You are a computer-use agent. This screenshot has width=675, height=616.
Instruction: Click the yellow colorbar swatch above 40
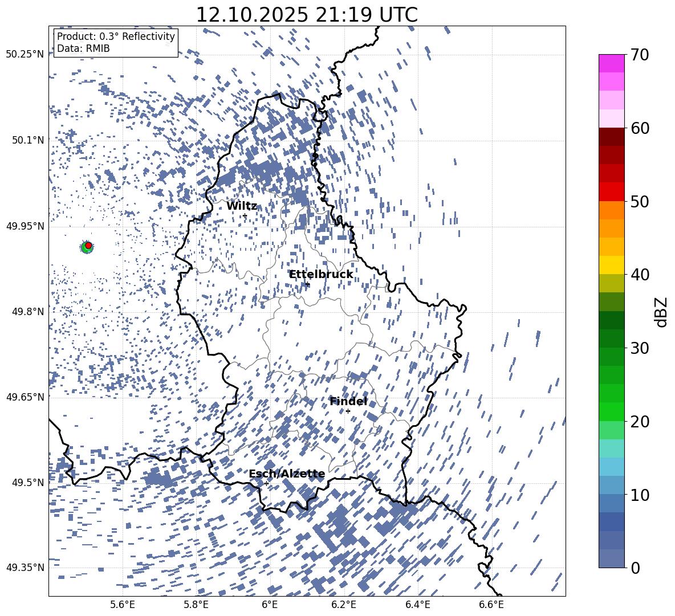tap(611, 265)
